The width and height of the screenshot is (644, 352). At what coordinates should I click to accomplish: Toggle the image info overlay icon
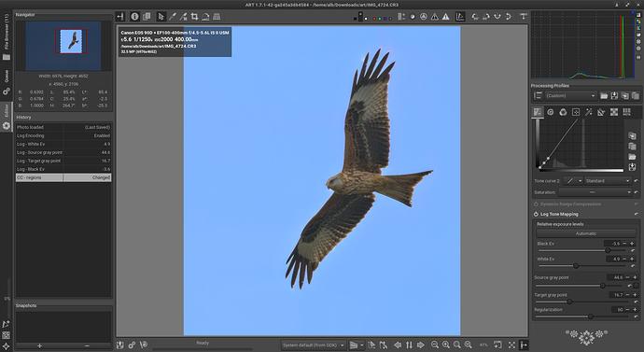(x=134, y=17)
